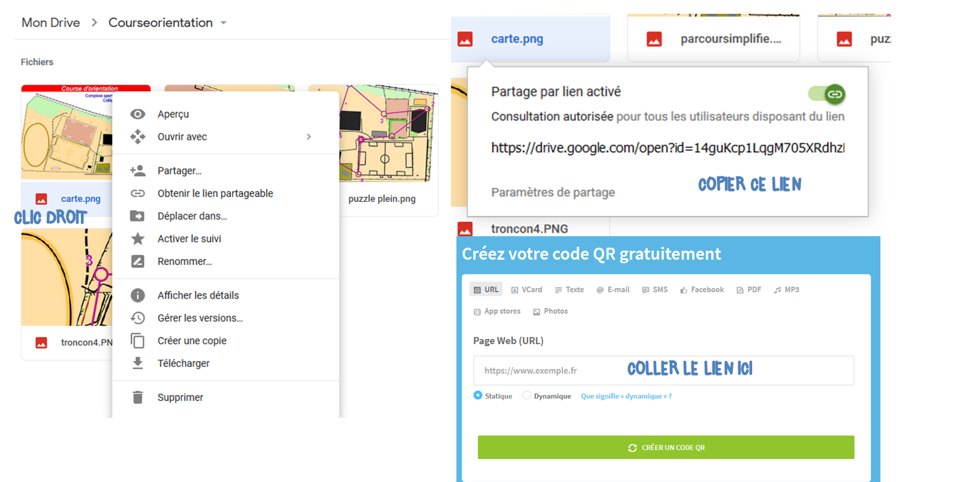Click the red image icon of troncon4 in the left file grid
This screenshot has height=482, width=980.
coord(41,343)
